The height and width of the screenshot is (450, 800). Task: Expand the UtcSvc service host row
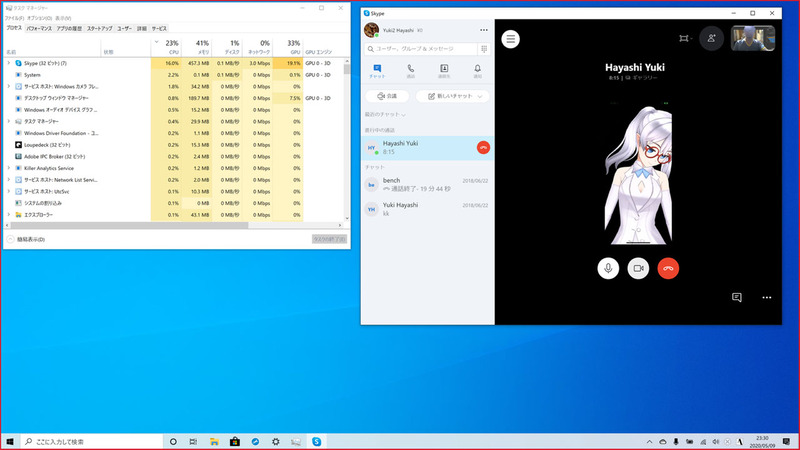pyautogui.click(x=8, y=191)
